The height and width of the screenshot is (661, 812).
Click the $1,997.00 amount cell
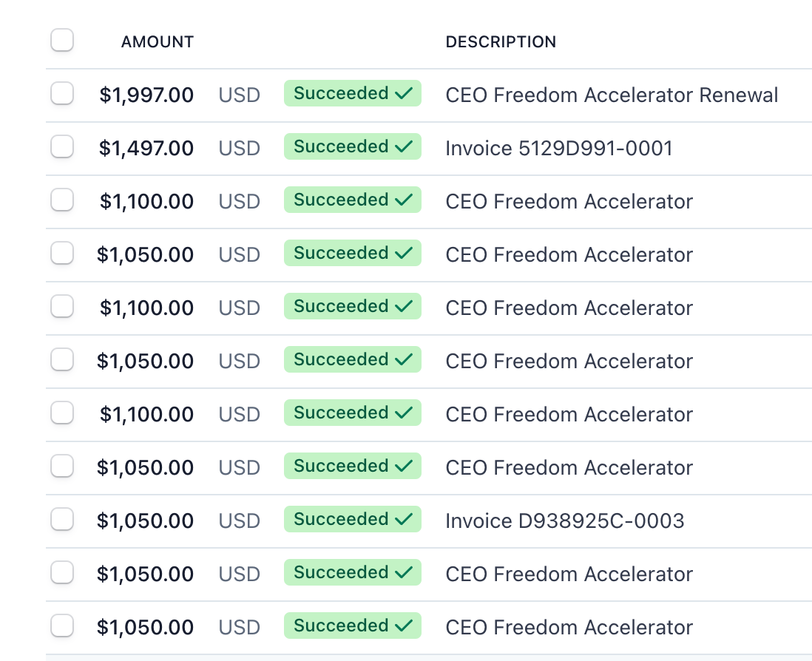click(x=146, y=95)
